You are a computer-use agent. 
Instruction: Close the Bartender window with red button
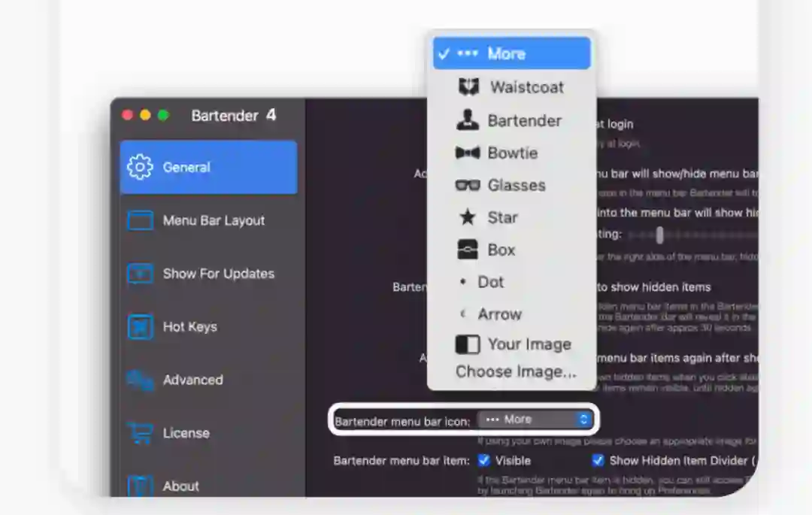[x=127, y=115]
